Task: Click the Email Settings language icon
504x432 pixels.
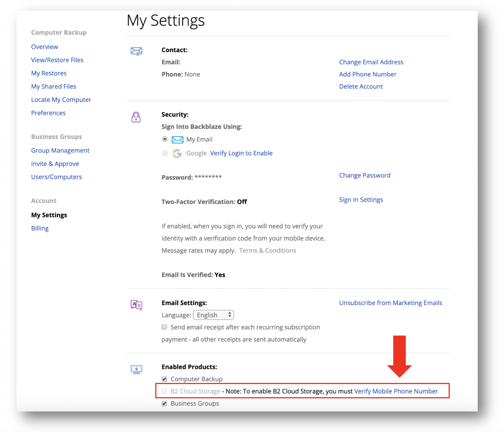Action: [x=136, y=305]
